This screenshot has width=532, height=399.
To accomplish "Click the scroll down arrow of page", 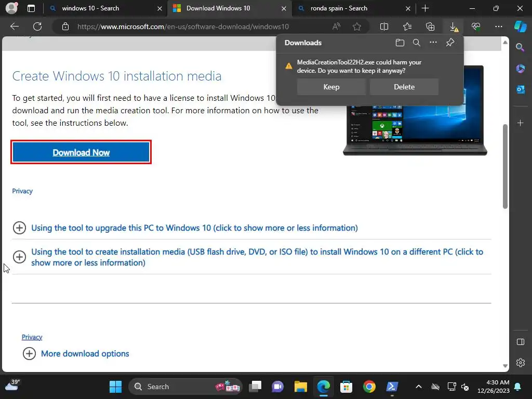I will (x=505, y=366).
